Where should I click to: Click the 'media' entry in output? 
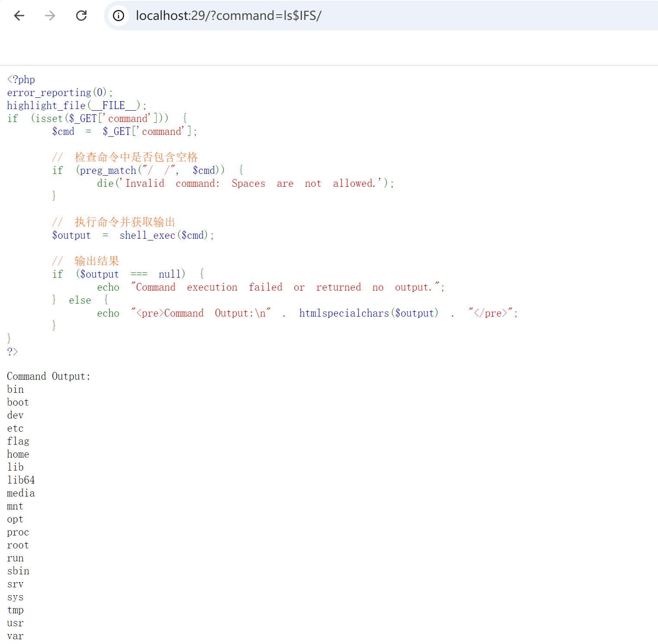21,493
